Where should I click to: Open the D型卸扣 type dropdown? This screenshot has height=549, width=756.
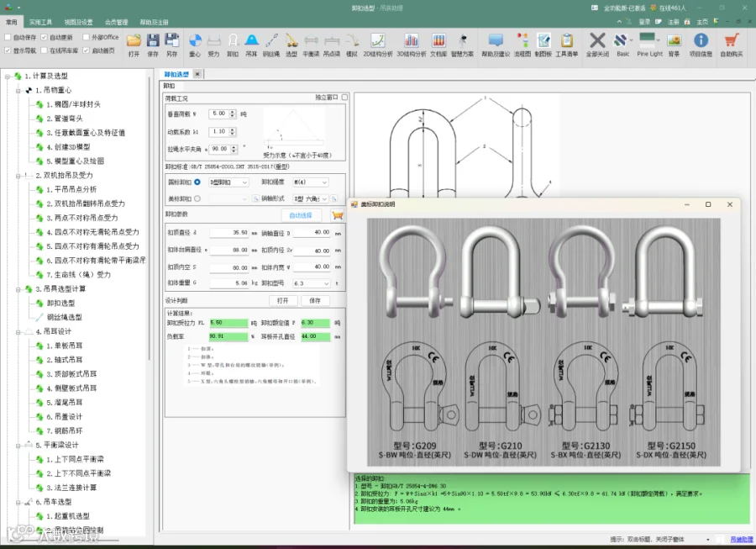[228, 182]
